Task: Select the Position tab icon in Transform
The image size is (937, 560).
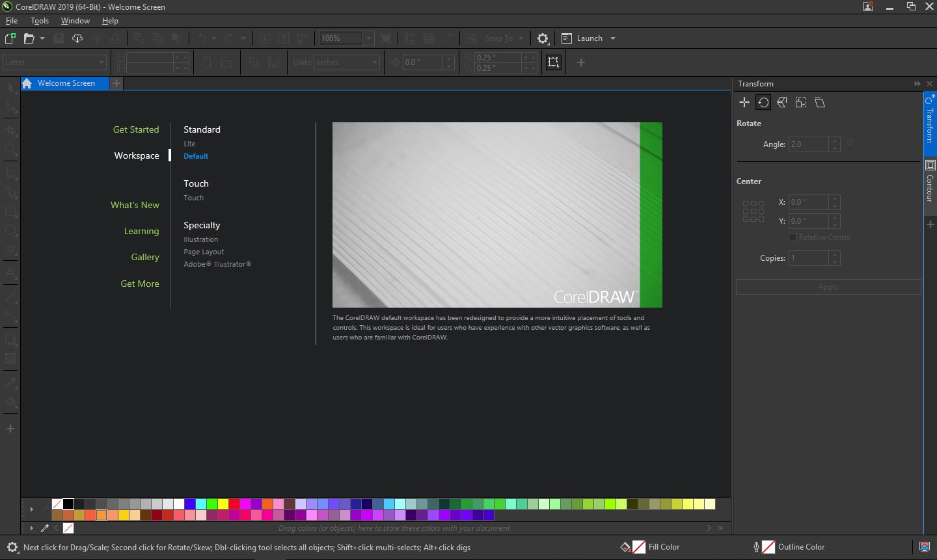Action: point(744,102)
